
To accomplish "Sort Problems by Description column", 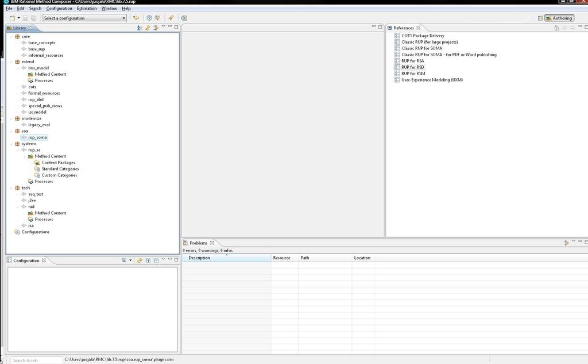I will (x=226, y=258).
